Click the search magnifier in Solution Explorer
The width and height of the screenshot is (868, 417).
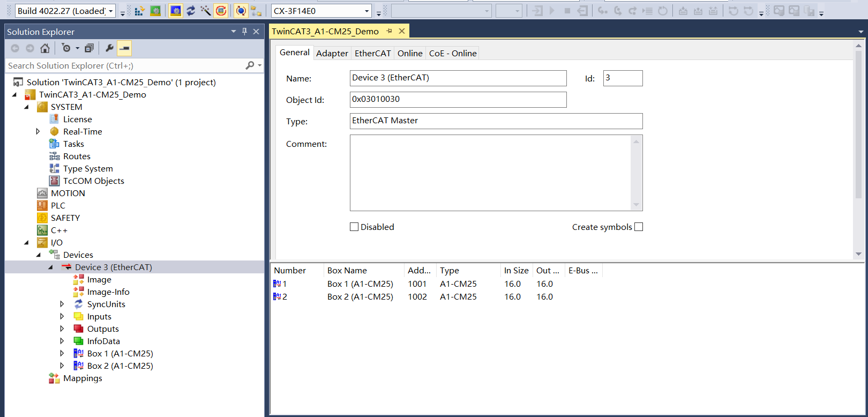click(x=250, y=65)
